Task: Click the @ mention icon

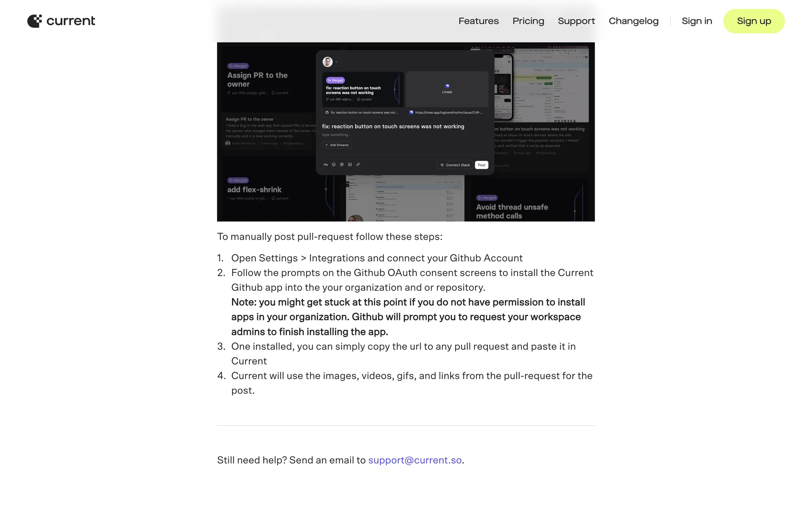Action: pyautogui.click(x=342, y=165)
